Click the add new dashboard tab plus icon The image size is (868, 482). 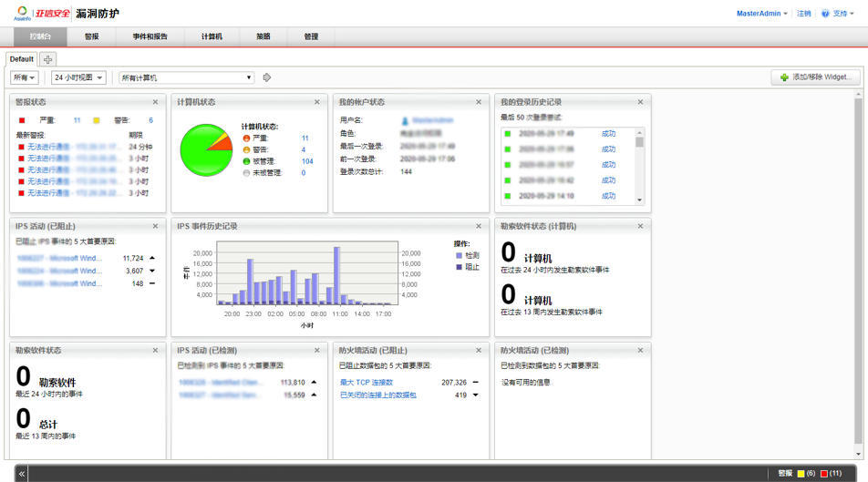47,59
